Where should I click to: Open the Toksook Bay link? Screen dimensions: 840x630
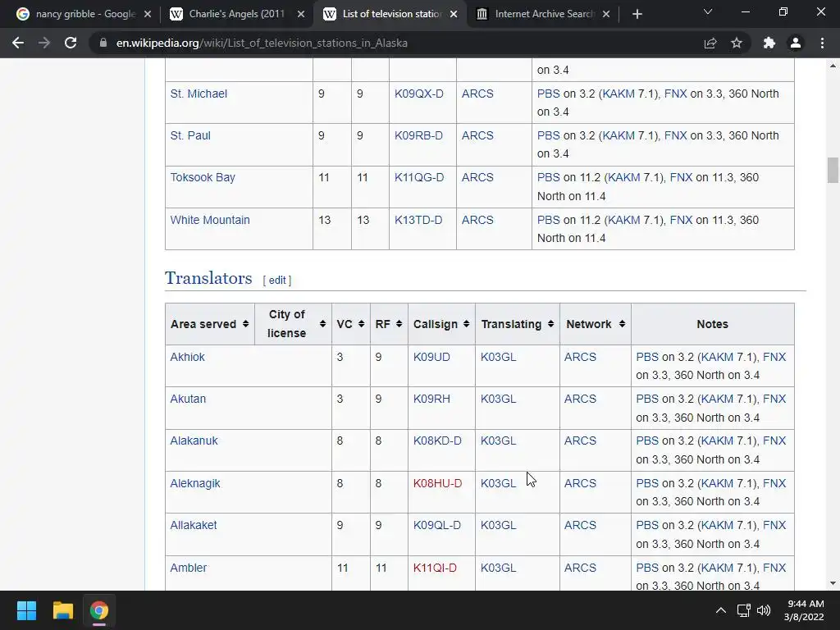point(203,177)
